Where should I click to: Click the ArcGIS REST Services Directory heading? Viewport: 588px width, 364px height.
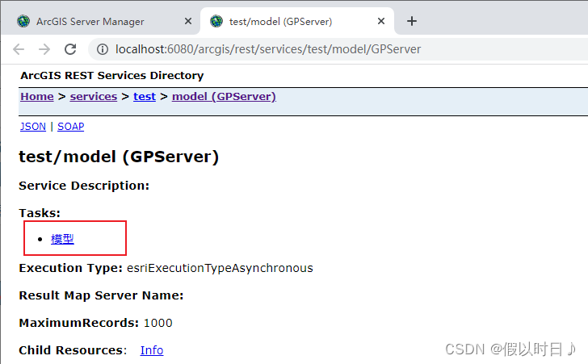point(112,75)
